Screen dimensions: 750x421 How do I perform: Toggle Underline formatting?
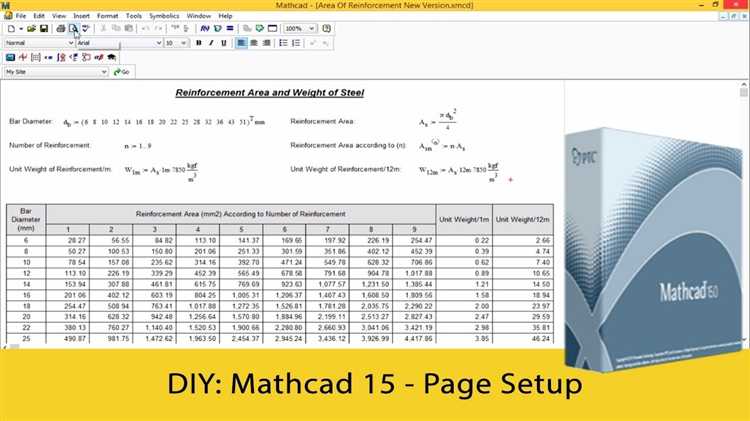[223, 43]
